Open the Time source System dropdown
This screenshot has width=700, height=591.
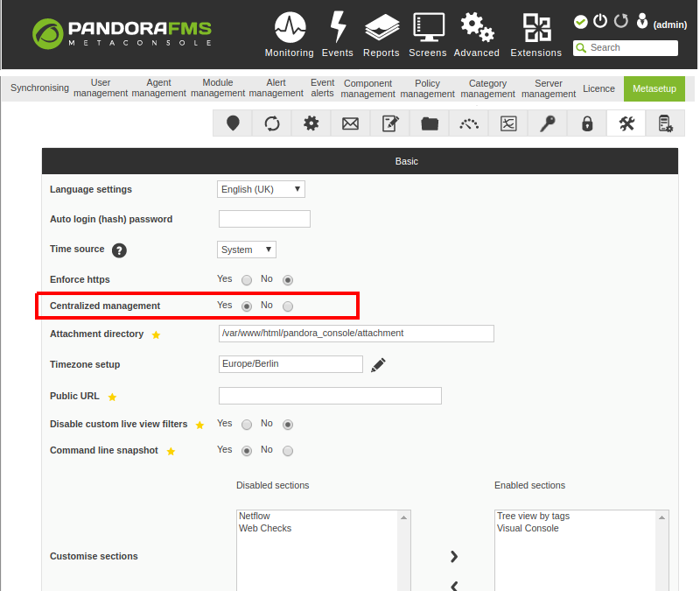coord(247,250)
